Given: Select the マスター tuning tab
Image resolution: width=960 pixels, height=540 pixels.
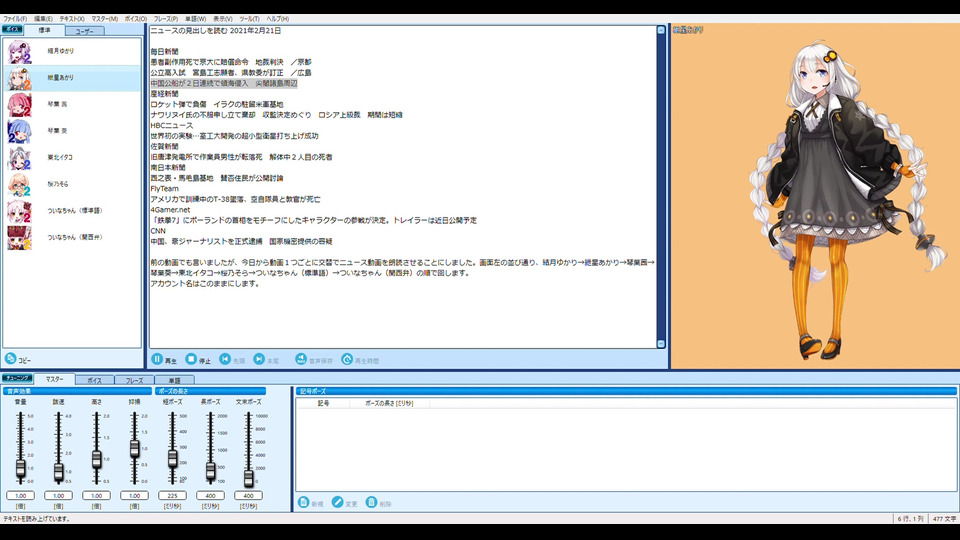Looking at the screenshot, I should click(54, 379).
